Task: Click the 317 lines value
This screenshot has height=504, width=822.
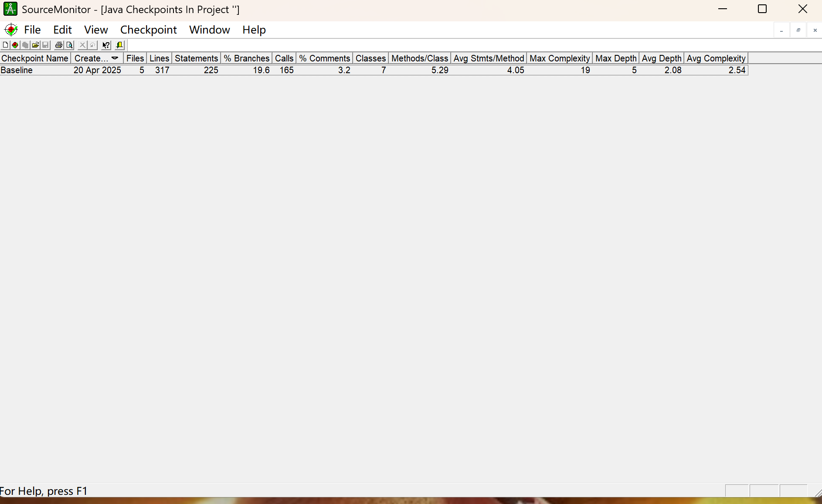Action: tap(162, 70)
